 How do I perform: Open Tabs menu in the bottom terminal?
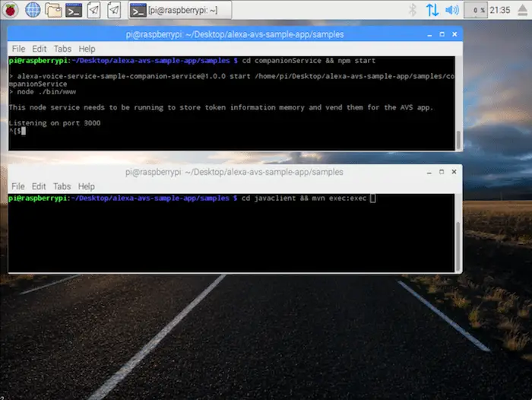62,186
